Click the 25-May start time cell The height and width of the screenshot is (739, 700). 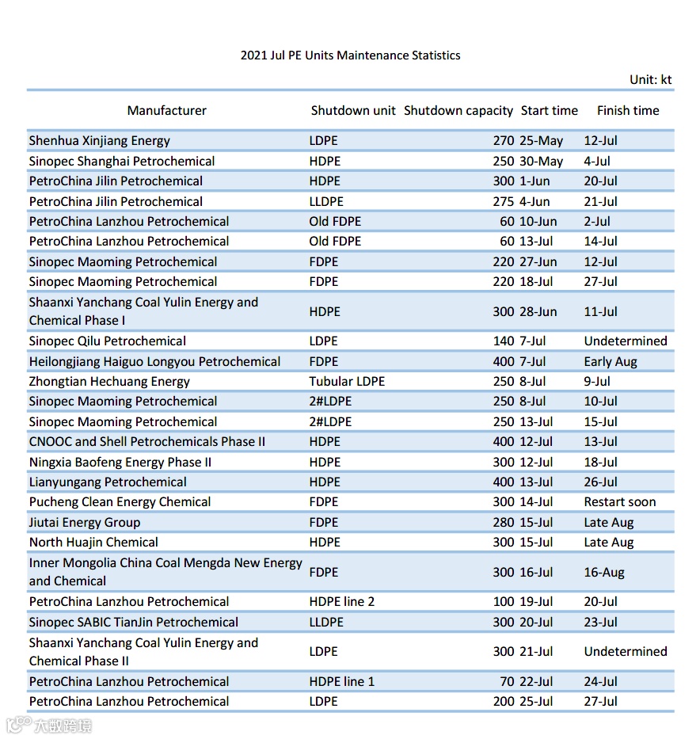(542, 141)
